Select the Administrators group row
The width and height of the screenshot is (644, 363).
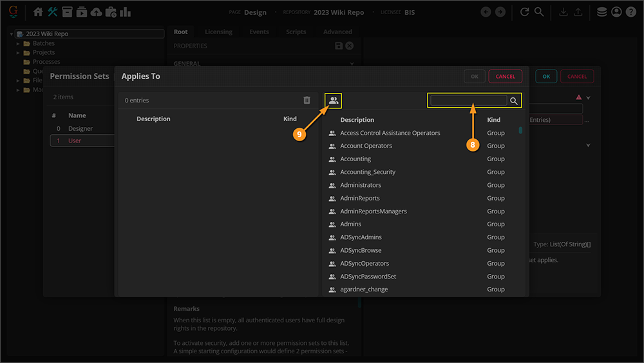pyautogui.click(x=361, y=185)
